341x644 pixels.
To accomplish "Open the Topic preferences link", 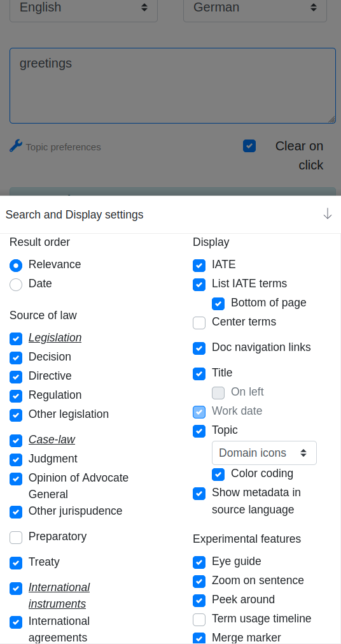I will point(63,147).
